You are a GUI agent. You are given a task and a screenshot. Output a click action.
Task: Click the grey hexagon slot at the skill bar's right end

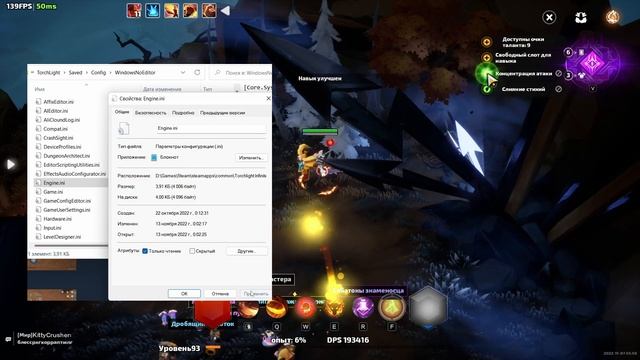[428, 307]
